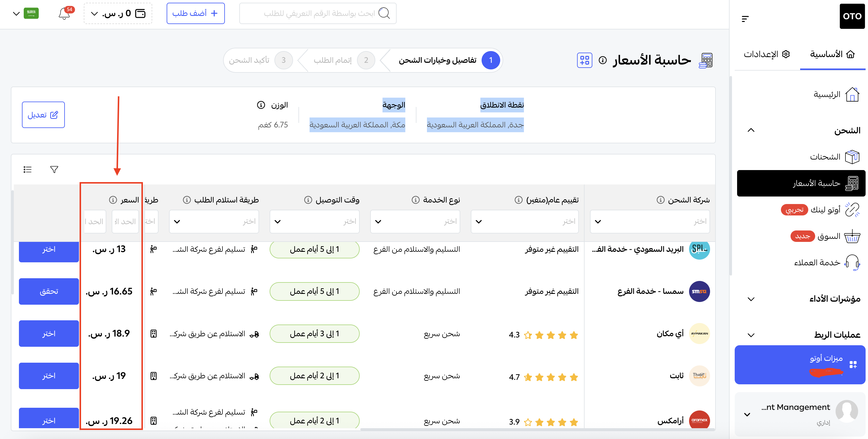The width and height of the screenshot is (868, 439).
Task: Click اختر for ثابت row
Action: (49, 376)
